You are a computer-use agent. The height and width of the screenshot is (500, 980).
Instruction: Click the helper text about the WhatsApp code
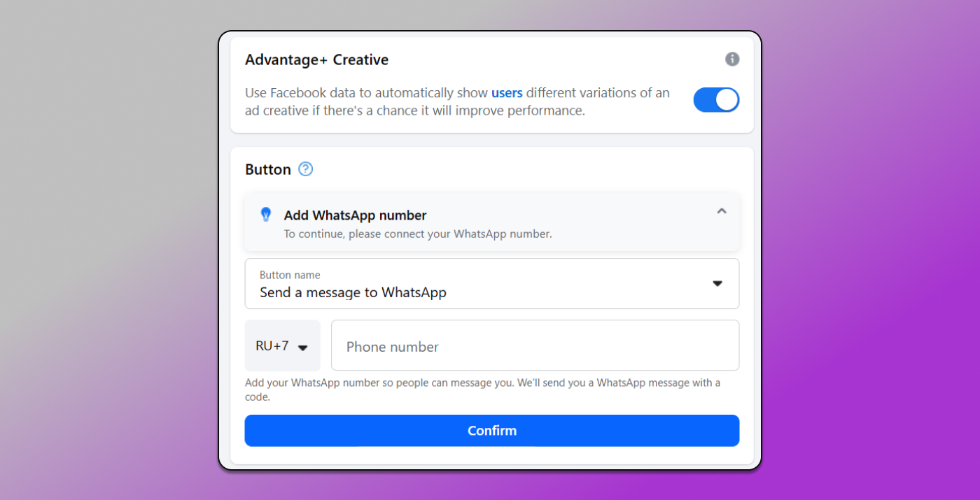click(482, 390)
